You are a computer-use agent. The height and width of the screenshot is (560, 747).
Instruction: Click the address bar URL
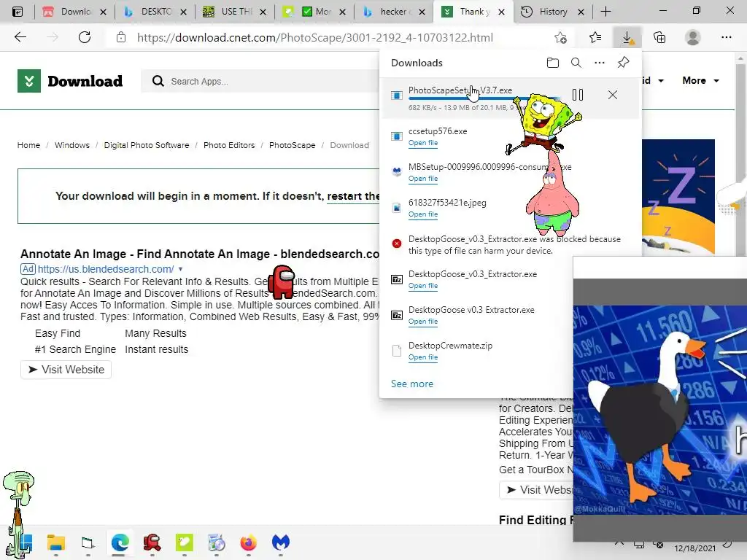click(x=315, y=38)
